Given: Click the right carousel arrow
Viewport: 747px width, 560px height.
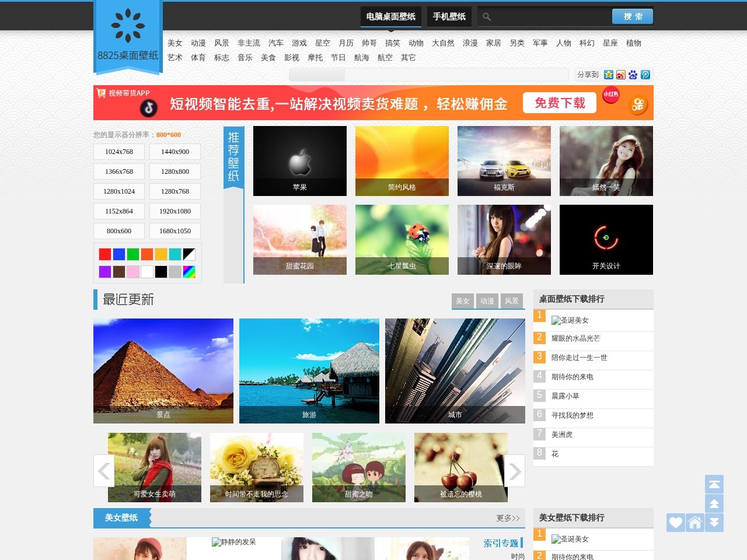Looking at the screenshot, I should point(516,471).
